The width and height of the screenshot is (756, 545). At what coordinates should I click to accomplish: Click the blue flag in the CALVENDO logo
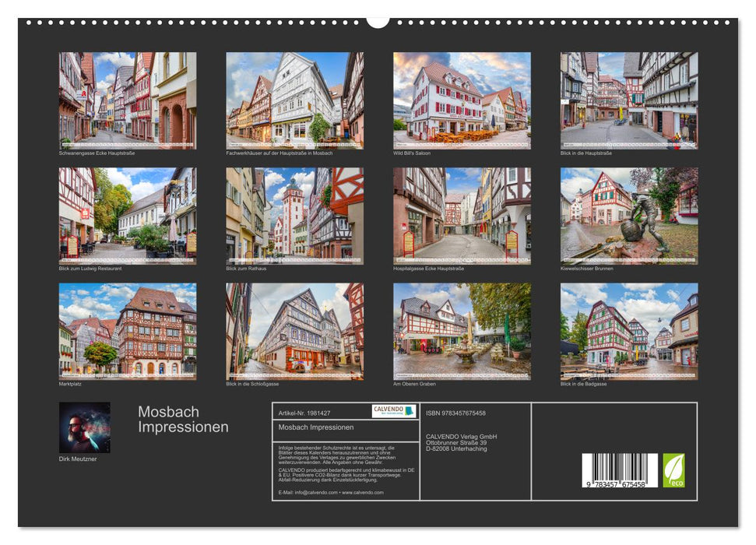tap(409, 410)
